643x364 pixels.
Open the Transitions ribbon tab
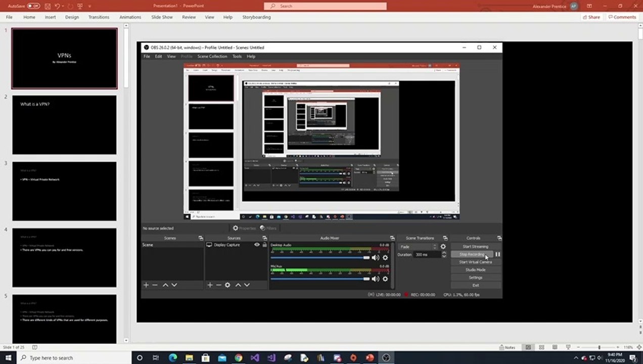tap(99, 17)
